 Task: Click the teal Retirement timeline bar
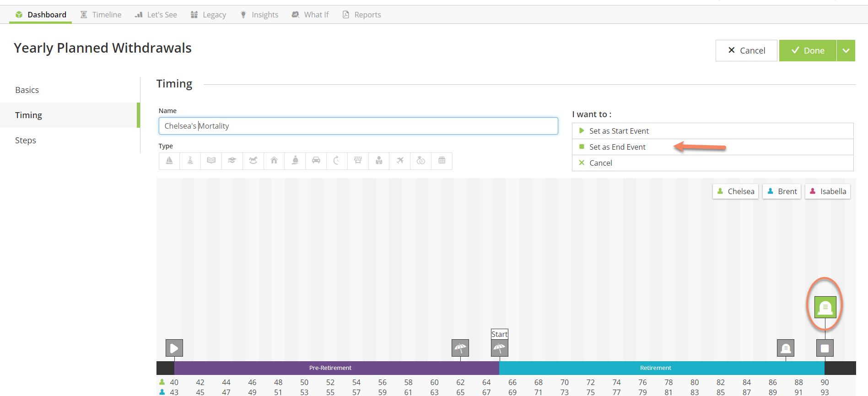(662, 368)
